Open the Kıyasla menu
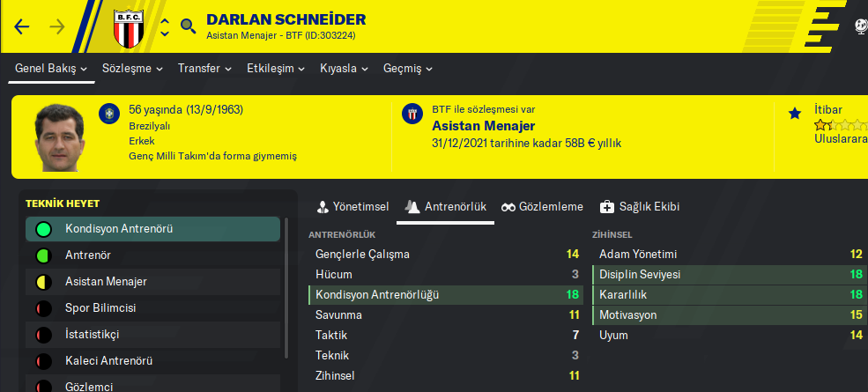This screenshot has height=392, width=868. [x=345, y=68]
